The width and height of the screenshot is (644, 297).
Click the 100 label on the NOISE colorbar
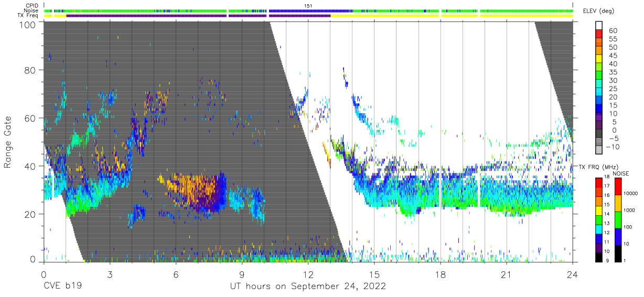pyautogui.click(x=628, y=227)
